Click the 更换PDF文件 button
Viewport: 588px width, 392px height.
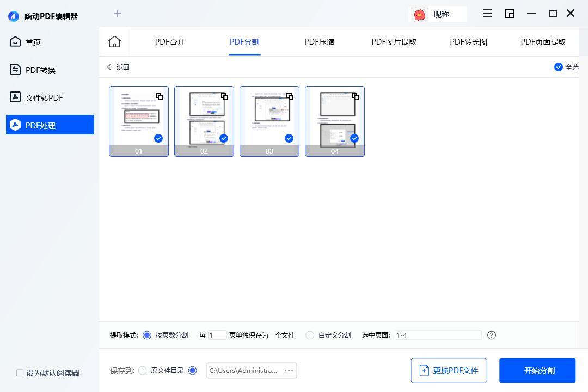pos(449,371)
